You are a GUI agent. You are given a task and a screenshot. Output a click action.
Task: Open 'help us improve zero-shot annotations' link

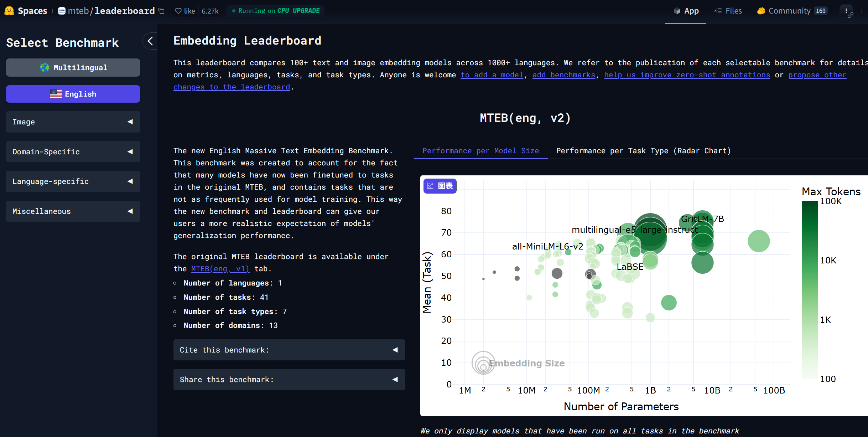coord(687,75)
